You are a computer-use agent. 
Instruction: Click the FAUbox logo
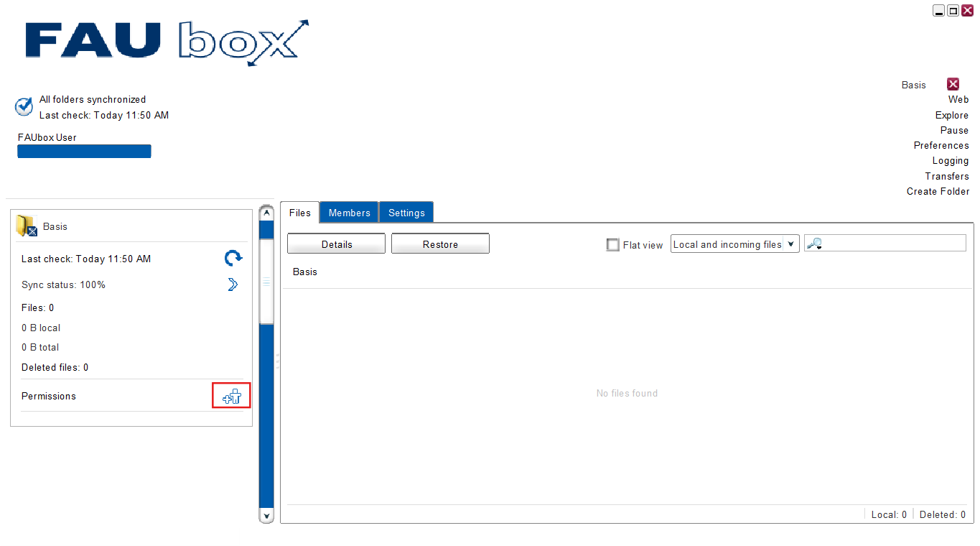pos(167,43)
